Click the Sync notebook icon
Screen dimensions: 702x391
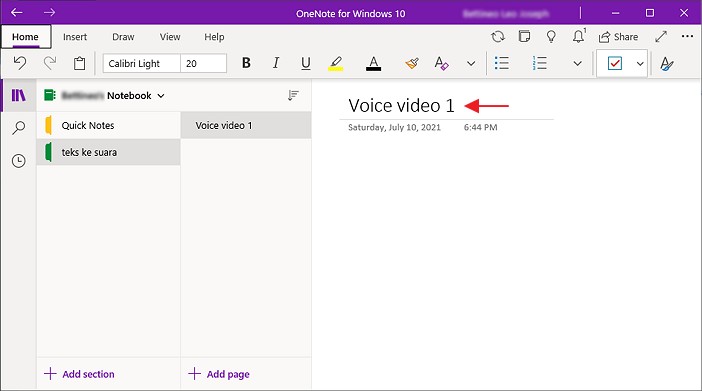pos(498,37)
